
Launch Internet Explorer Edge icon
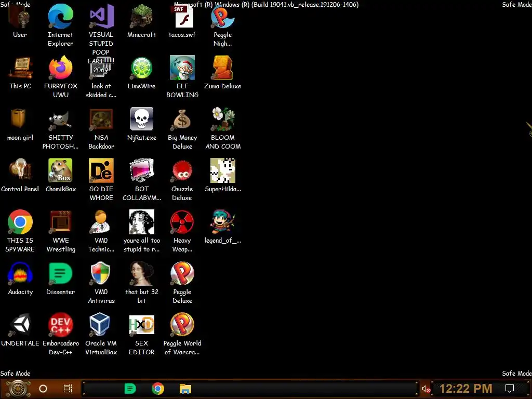click(x=60, y=16)
